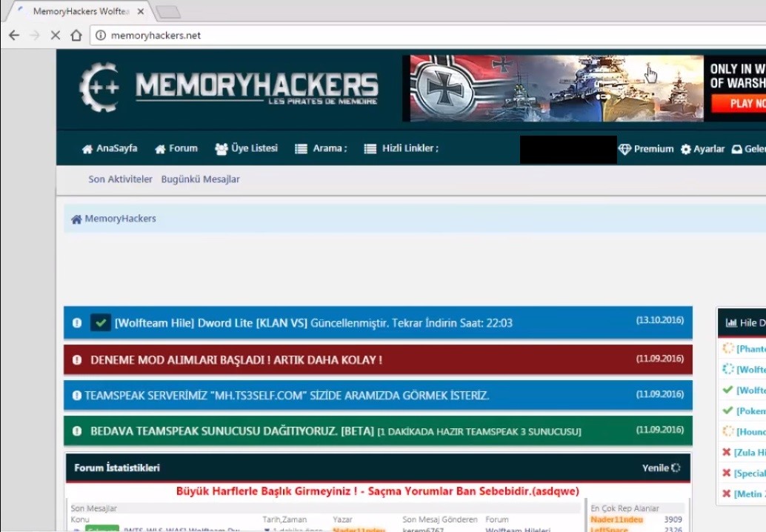
Task: Open the [Houn... cheat status entry
Action: [751, 432]
